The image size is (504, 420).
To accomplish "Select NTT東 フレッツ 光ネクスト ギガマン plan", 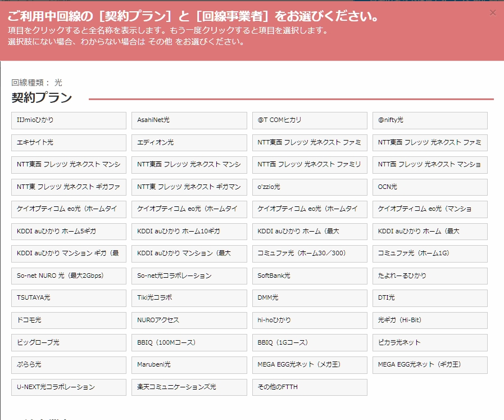I will tap(189, 187).
